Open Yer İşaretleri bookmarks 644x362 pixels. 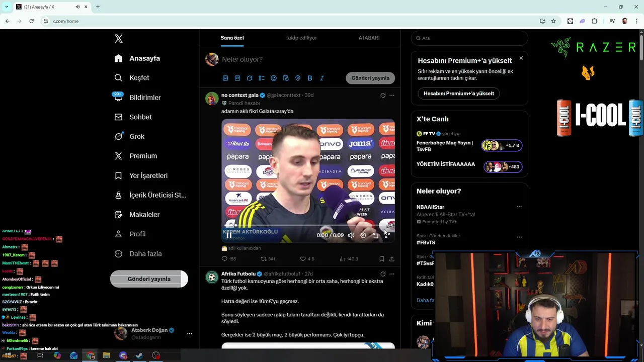pyautogui.click(x=141, y=175)
